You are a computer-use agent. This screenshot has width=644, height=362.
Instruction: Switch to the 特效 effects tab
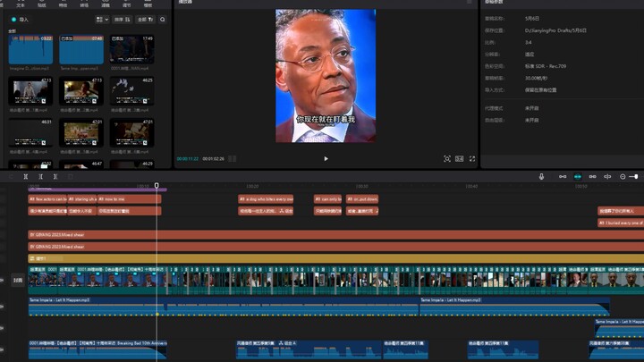[64, 4]
